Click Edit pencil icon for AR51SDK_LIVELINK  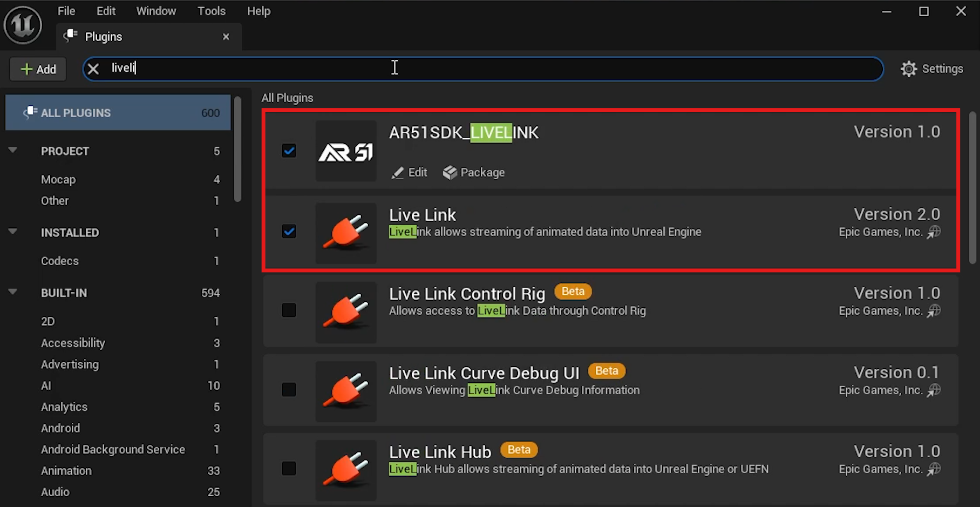coord(398,173)
